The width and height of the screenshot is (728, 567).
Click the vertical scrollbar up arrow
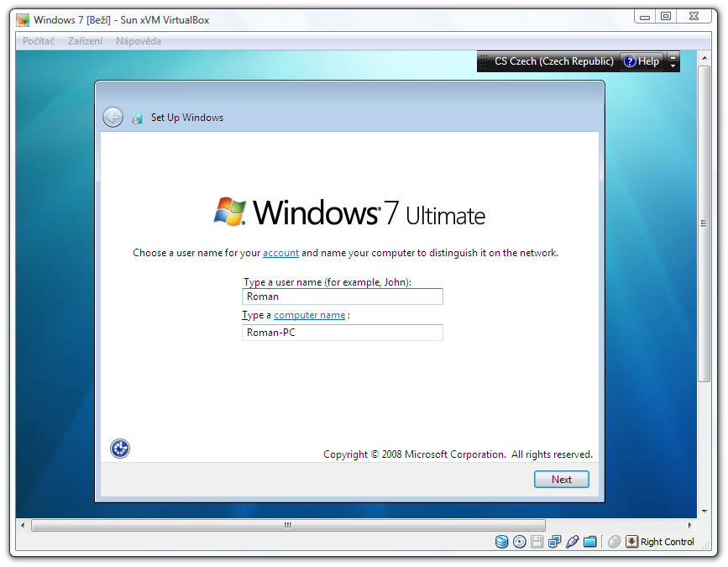704,58
